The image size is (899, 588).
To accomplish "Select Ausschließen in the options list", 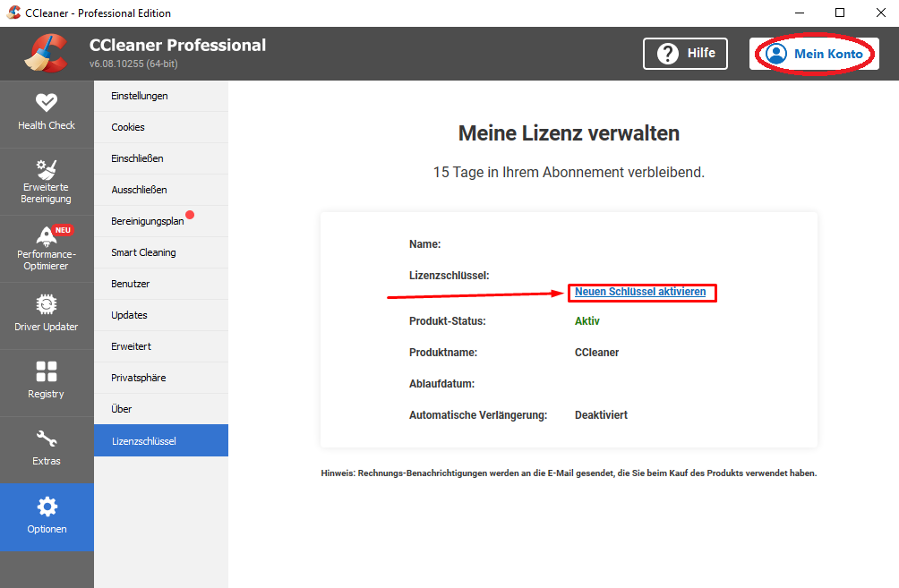I will [161, 190].
